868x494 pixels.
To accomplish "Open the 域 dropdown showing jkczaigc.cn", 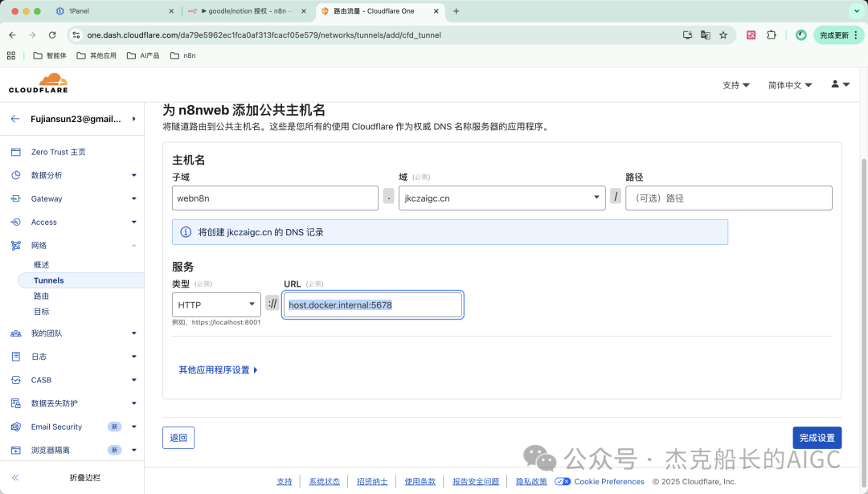I will point(502,198).
